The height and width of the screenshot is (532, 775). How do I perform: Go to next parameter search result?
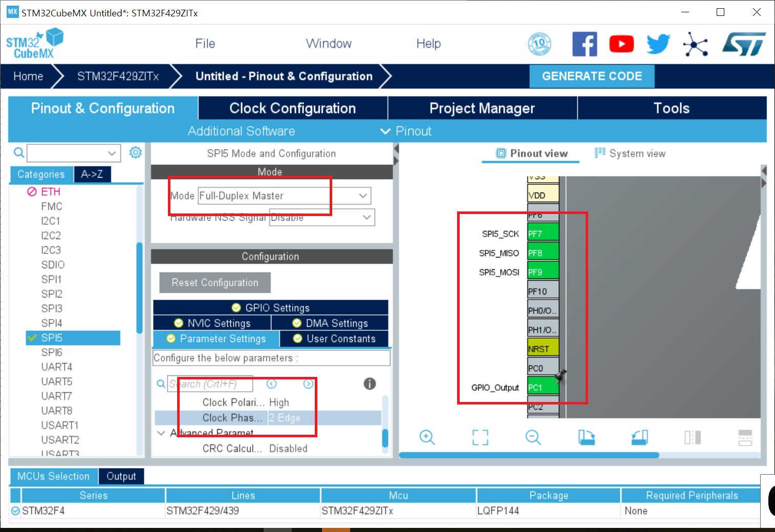(x=308, y=384)
